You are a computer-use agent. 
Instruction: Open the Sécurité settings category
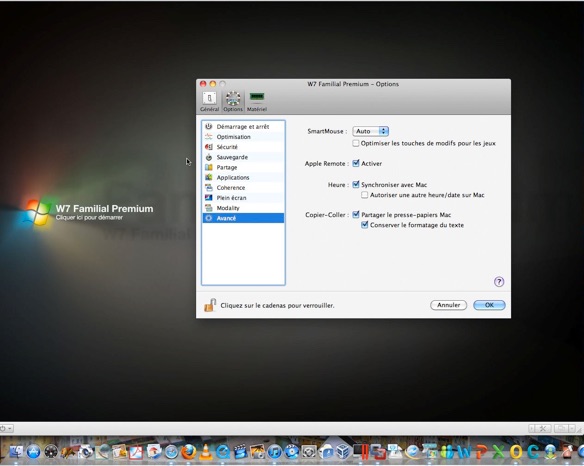point(243,147)
